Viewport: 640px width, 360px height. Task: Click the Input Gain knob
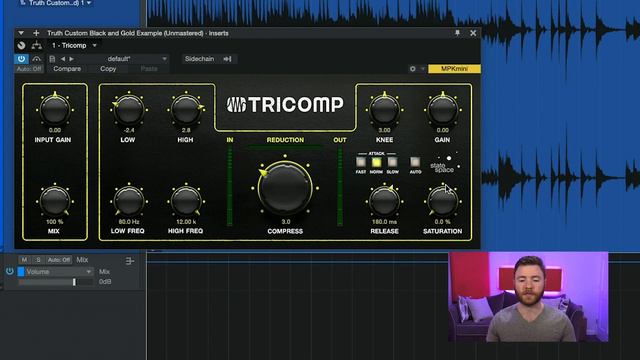[x=55, y=109]
